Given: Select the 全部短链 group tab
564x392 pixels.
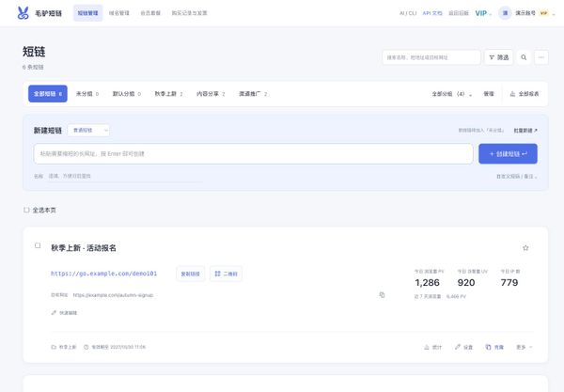Looking at the screenshot, I should pos(48,93).
